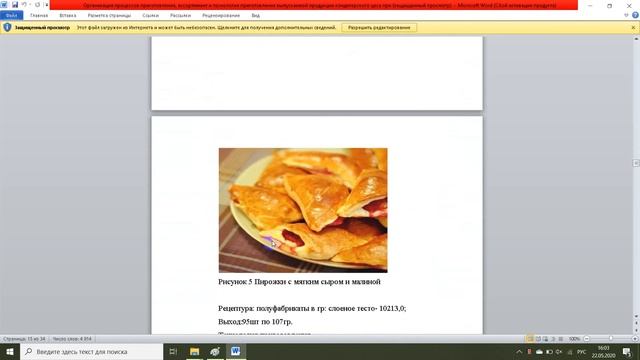The image size is (640, 360).
Task: Select the Full Screen Reading view icon
Action: tap(538, 339)
